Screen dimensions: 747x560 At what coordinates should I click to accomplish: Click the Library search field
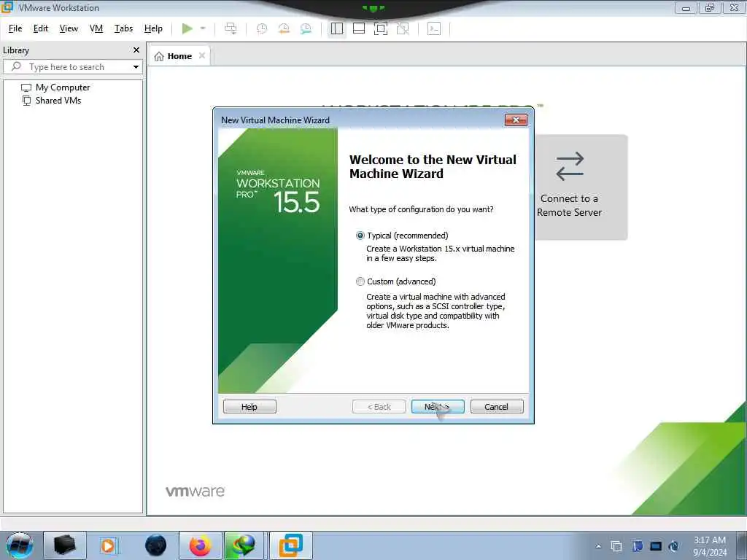tap(72, 66)
